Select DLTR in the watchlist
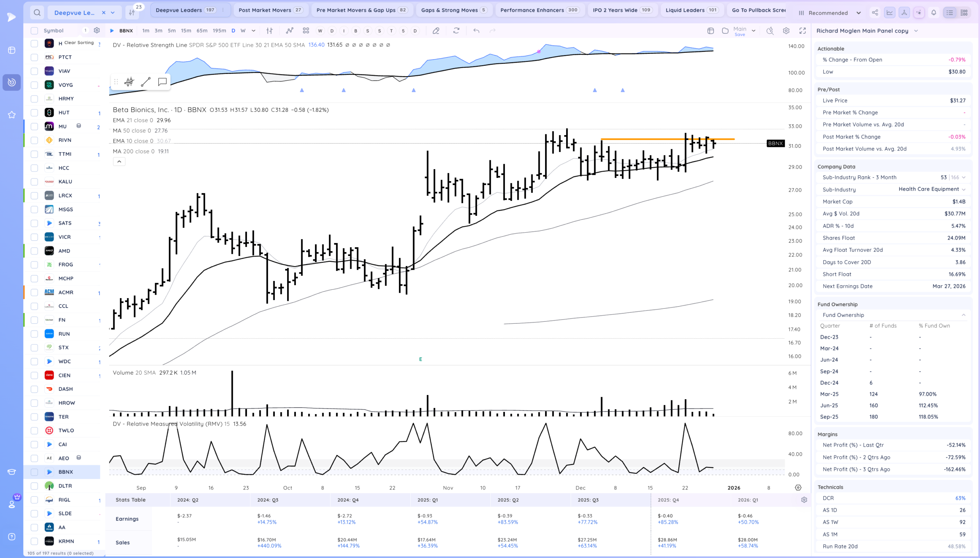Screen dimensions: 980x558 65,486
